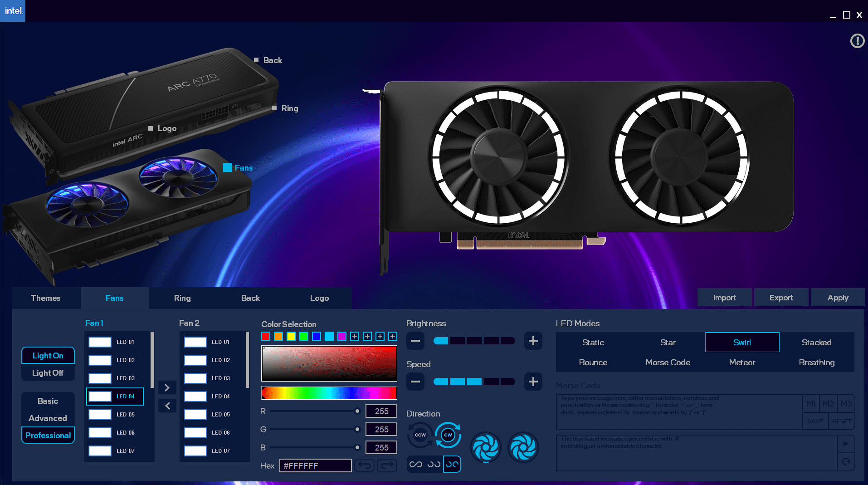Open the Themes tab
The height and width of the screenshot is (485, 868).
click(x=46, y=298)
